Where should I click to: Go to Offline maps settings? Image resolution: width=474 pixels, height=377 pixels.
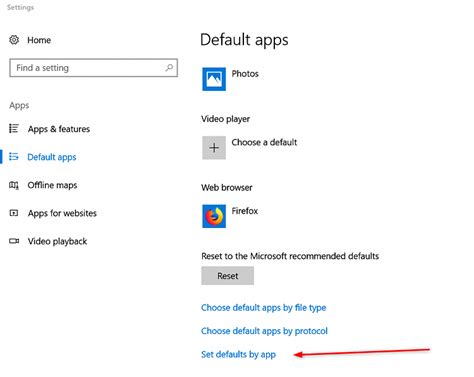52,185
